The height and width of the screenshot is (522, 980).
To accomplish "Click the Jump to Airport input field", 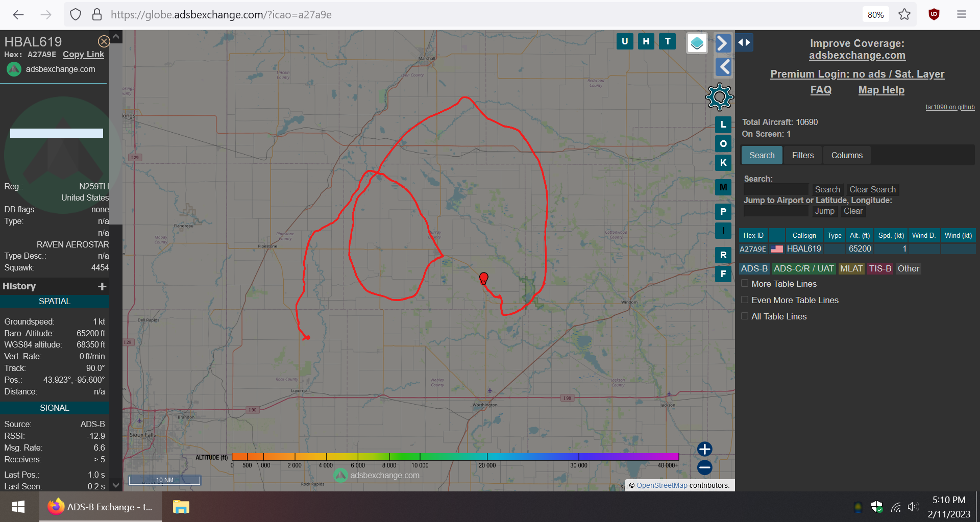I will (x=776, y=211).
